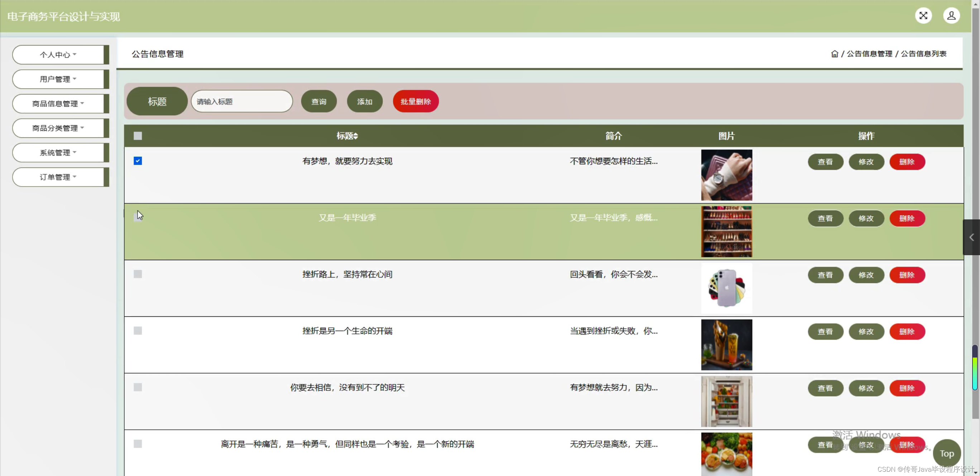980x476 pixels.
Task: Uncheck the selected row 有梦想，就要努力去实现
Action: 137,161
